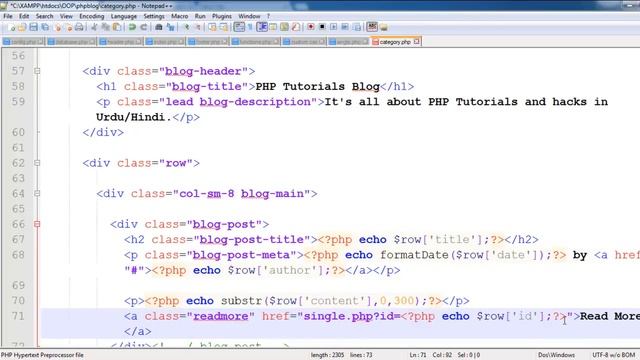Click the Paste clipboard toolbar icon
The image size is (640, 360).
[117, 27]
